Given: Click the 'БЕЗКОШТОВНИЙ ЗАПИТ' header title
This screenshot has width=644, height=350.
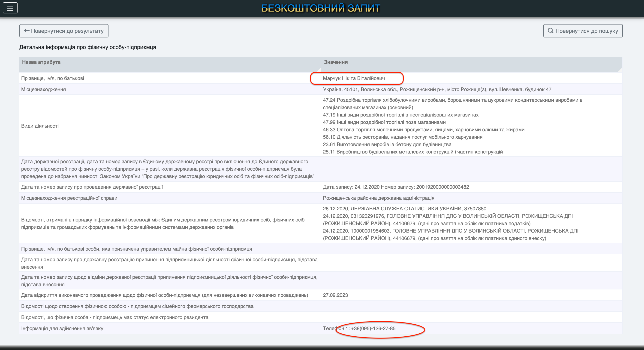Looking at the screenshot, I should click(321, 8).
